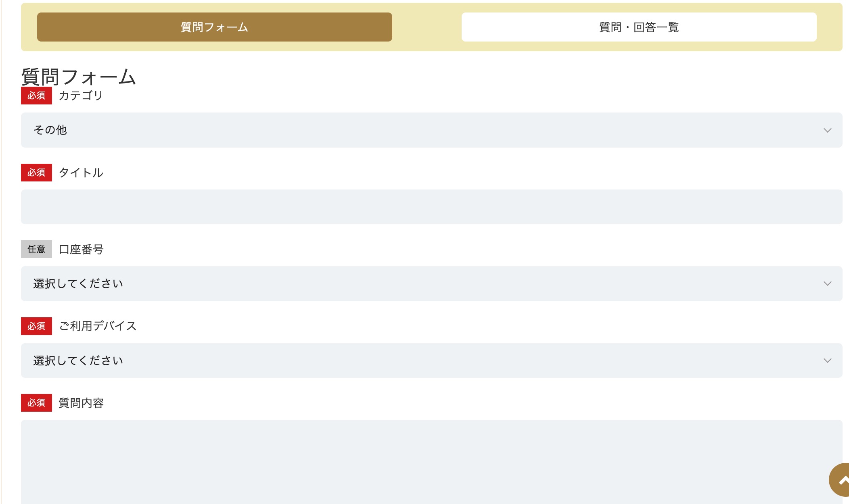
Task: Click the 必須 badge beside タイトル
Action: coord(36,173)
